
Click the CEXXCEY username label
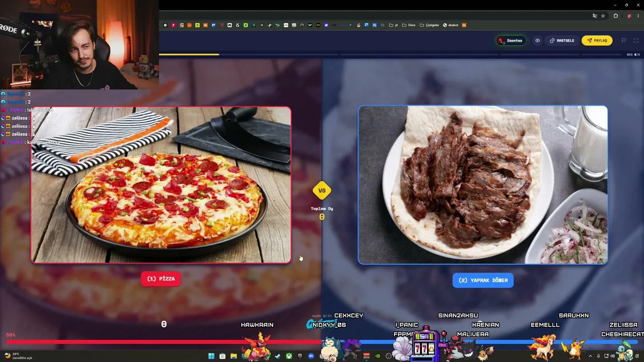pos(349,316)
